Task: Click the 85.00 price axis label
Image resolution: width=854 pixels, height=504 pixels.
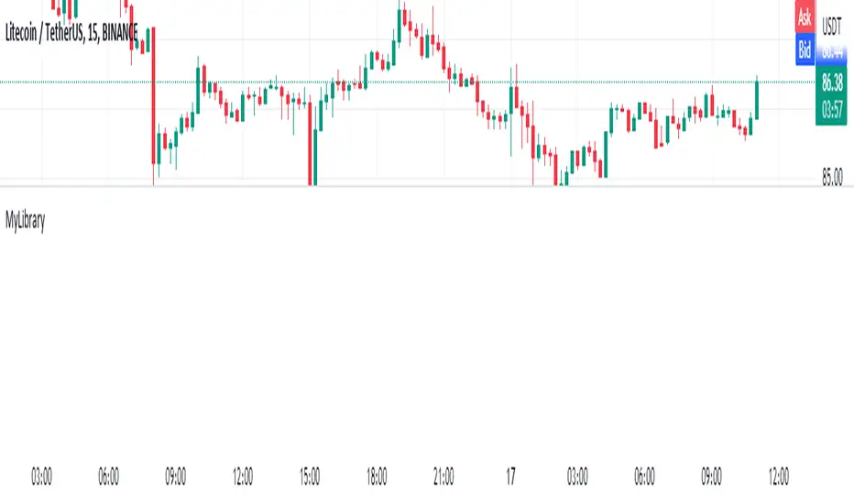Action: (832, 177)
